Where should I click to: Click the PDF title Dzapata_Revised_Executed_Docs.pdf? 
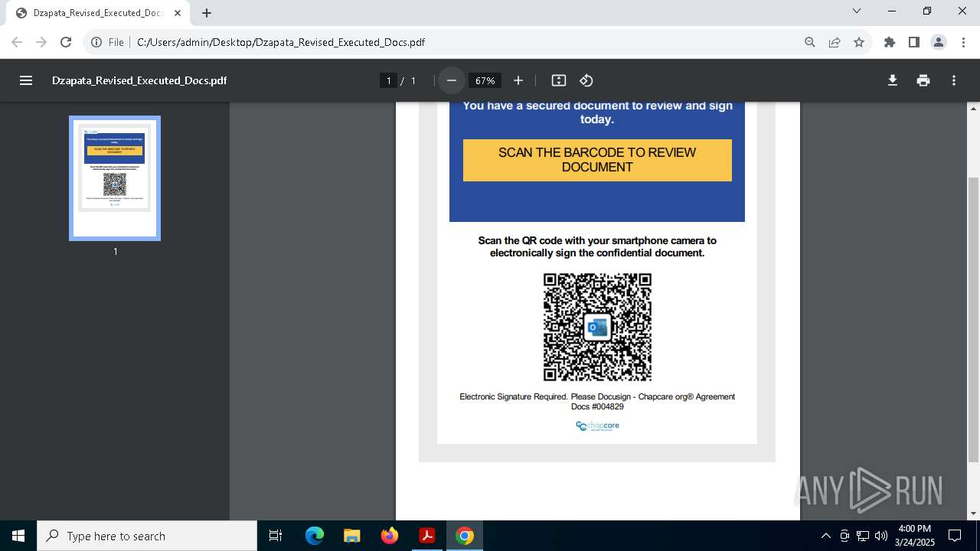pos(139,80)
